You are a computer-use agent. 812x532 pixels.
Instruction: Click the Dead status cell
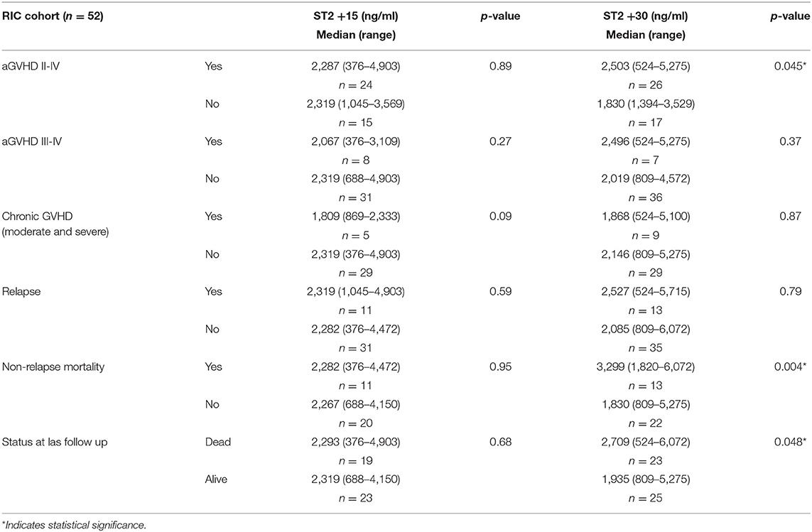[x=217, y=442]
